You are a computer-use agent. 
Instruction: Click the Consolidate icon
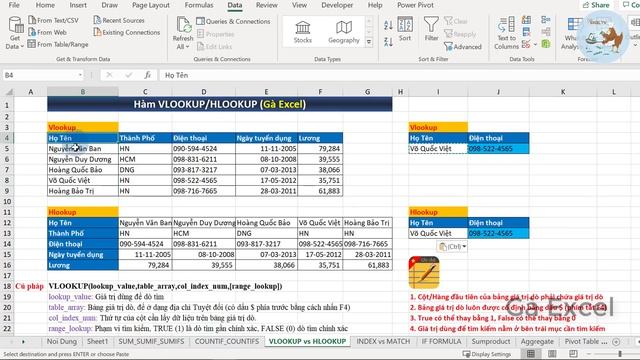[546, 20]
